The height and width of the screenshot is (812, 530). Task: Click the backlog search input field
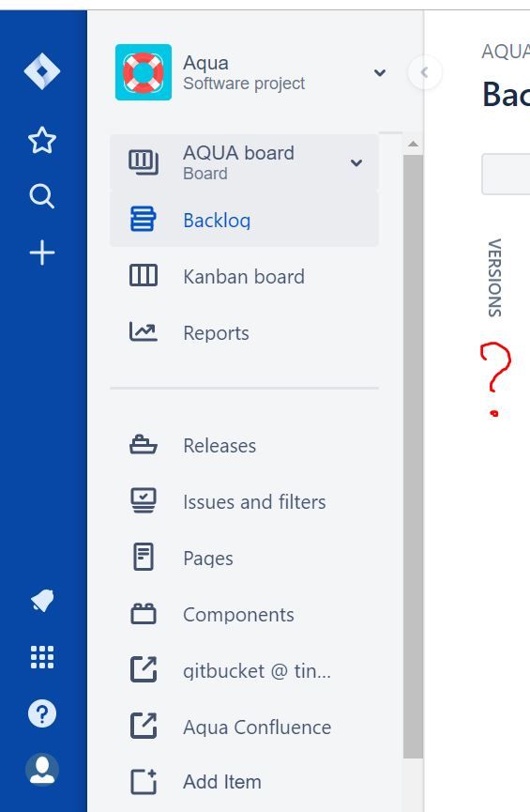506,174
